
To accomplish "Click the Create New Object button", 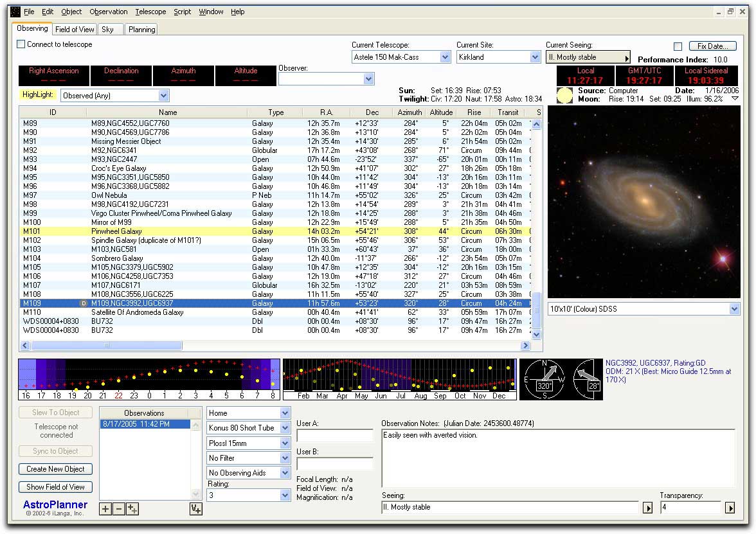I will coord(55,469).
